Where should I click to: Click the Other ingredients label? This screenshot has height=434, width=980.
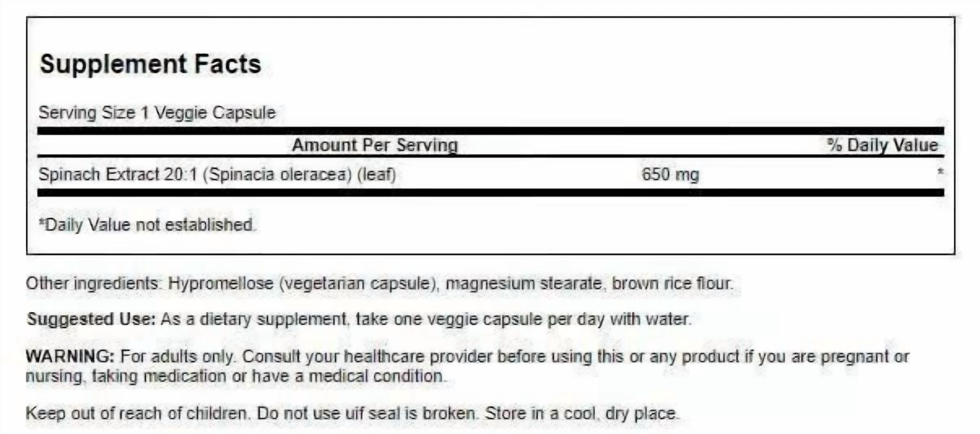click(93, 283)
